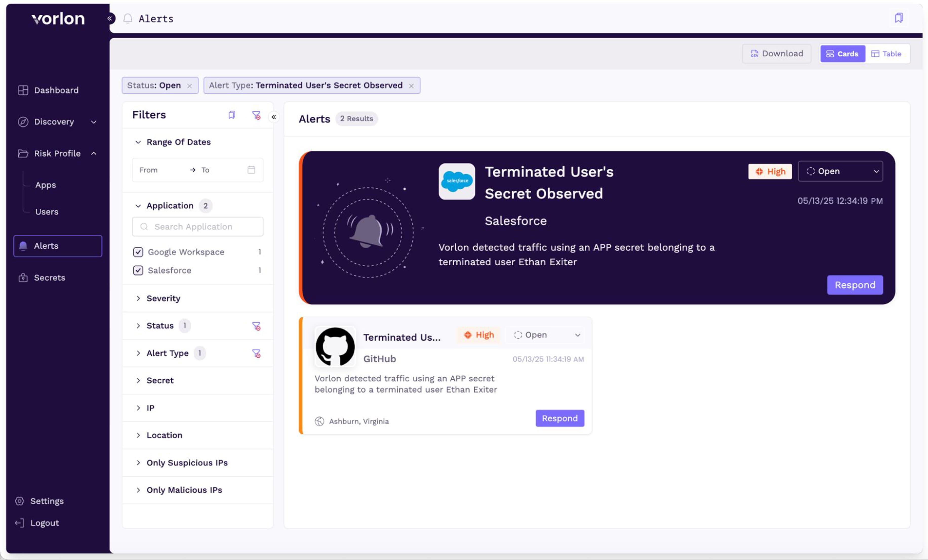Image resolution: width=928 pixels, height=560 pixels.
Task: Uncheck the Google Workspace checkbox
Action: 138,252
